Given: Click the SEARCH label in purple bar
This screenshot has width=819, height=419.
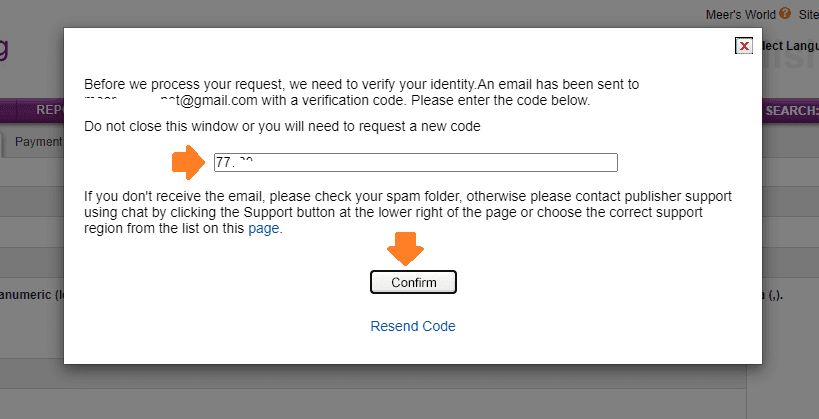Looking at the screenshot, I should (791, 111).
